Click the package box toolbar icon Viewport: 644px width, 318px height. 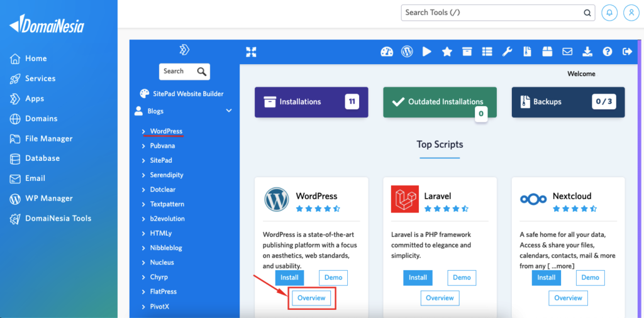(x=547, y=52)
